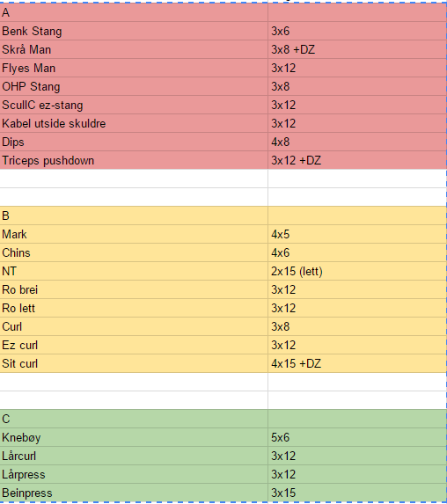The height and width of the screenshot is (504, 447).
Task: Select the 3x8 +DZ cell for Skrå Man
Action: [x=357, y=49]
